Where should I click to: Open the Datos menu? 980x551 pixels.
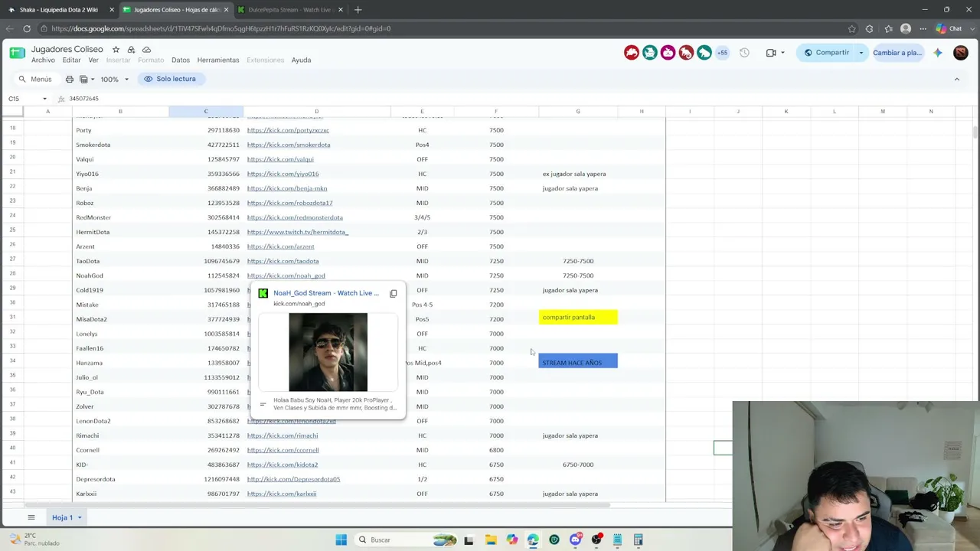pos(181,60)
